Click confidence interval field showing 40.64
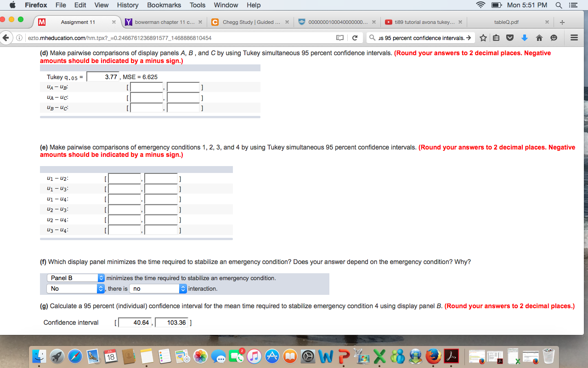The width and height of the screenshot is (588, 368). (x=135, y=322)
